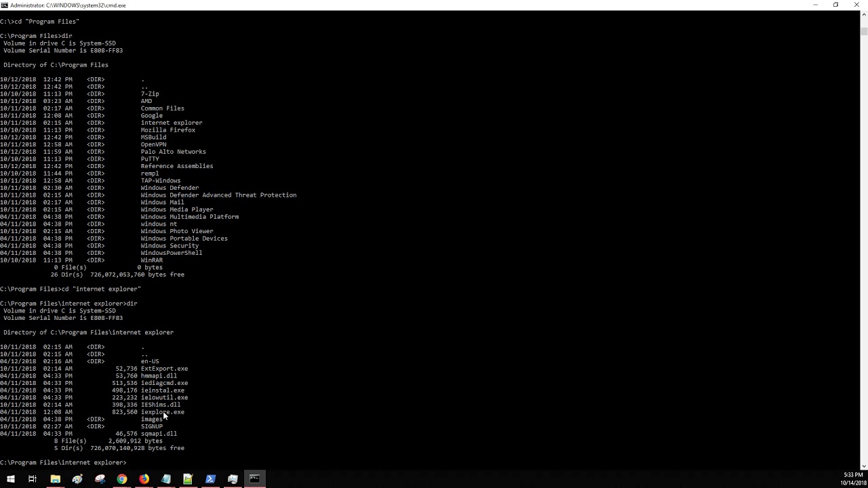Image resolution: width=868 pixels, height=488 pixels.
Task: Click the scrollbar down arrow
Action: pos(864,466)
